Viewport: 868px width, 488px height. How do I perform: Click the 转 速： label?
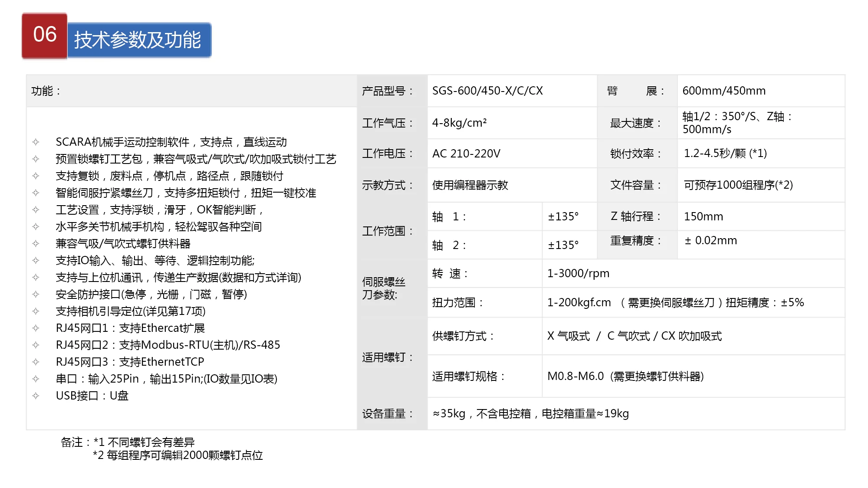pos(450,274)
